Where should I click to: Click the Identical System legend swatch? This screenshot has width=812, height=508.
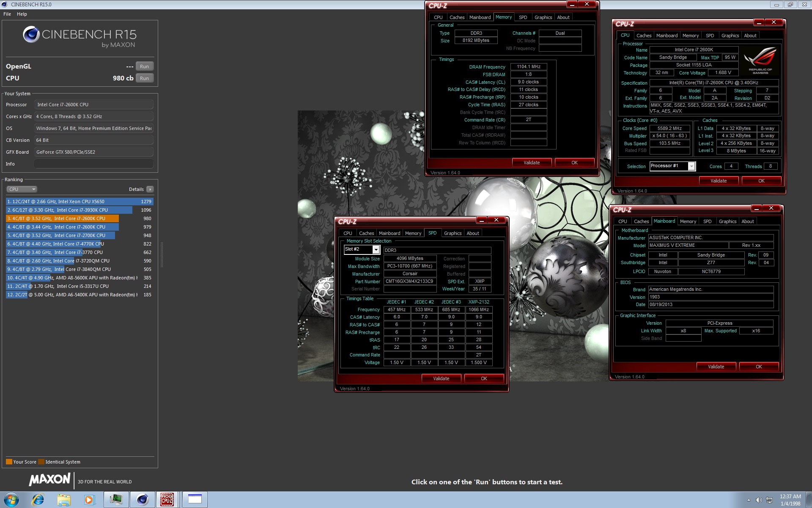[41, 462]
